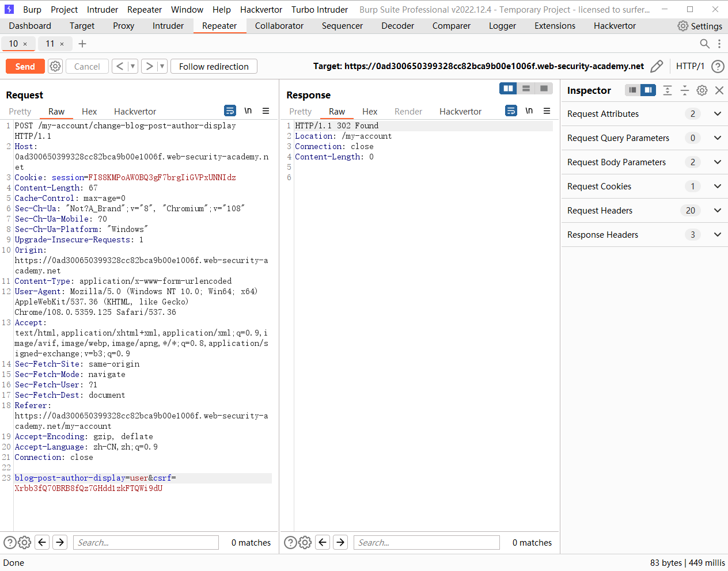Click the Send button
This screenshot has width=728, height=571.
[25, 66]
